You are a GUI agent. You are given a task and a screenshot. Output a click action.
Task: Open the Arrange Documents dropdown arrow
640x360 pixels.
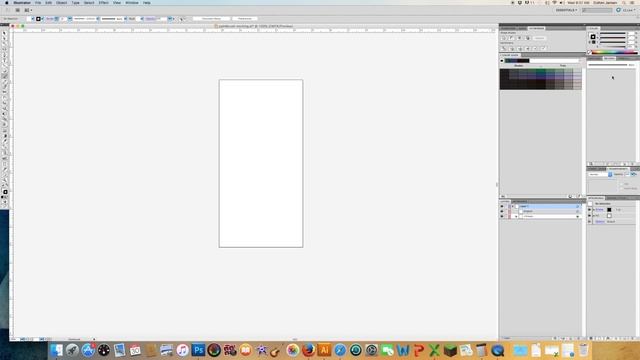pos(31,10)
